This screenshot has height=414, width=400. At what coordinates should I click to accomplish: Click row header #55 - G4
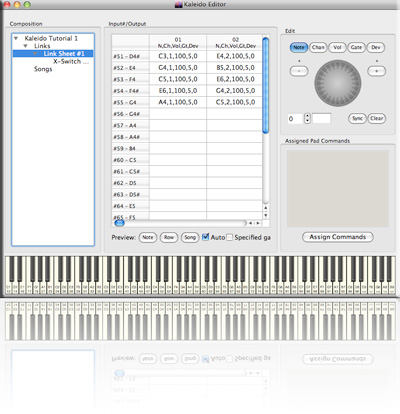130,102
